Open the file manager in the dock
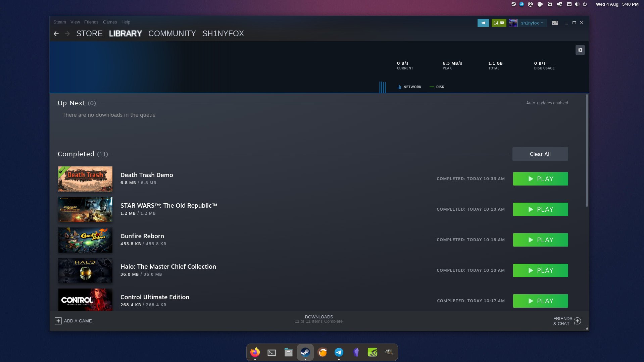 (289, 352)
